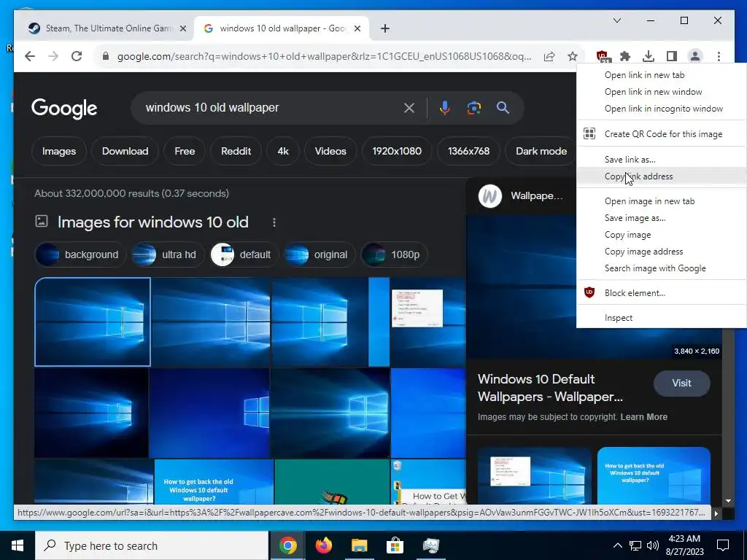The width and height of the screenshot is (747, 560).
Task: Click the forward navigation arrow
Action: click(x=53, y=56)
